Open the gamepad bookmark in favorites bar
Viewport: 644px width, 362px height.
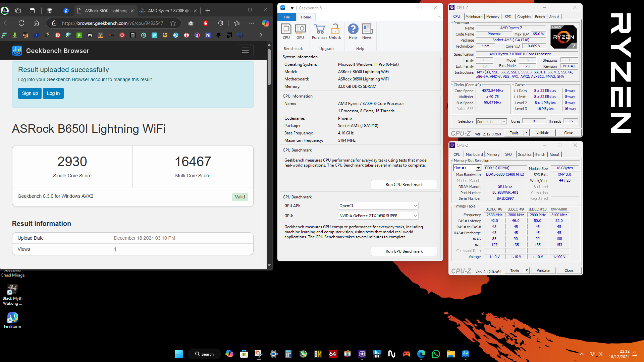[x=90, y=35]
